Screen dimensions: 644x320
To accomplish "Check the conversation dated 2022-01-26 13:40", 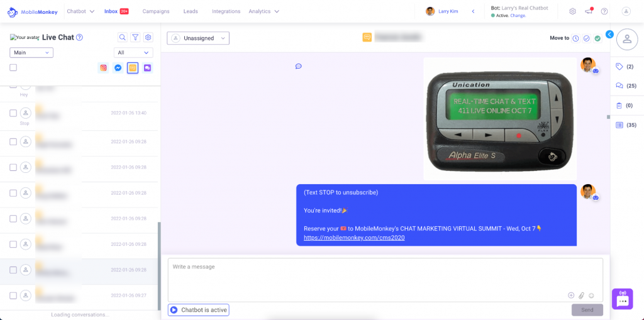I will (x=13, y=113).
